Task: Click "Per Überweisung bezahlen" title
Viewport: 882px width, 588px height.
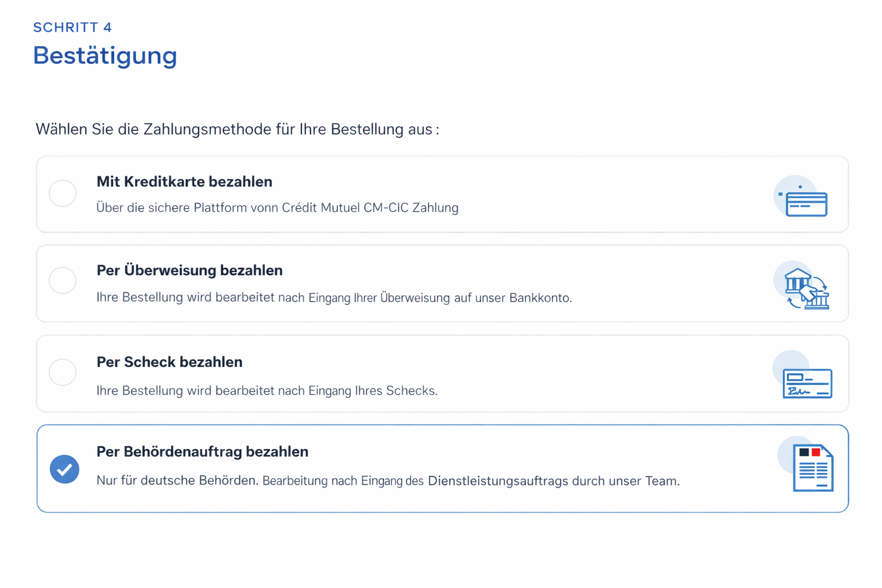Action: click(189, 270)
